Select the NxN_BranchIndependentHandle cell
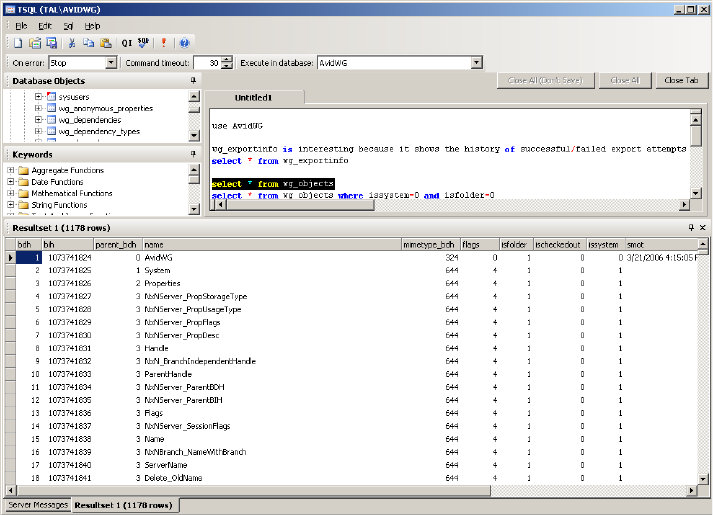The width and height of the screenshot is (713, 515). [200, 361]
